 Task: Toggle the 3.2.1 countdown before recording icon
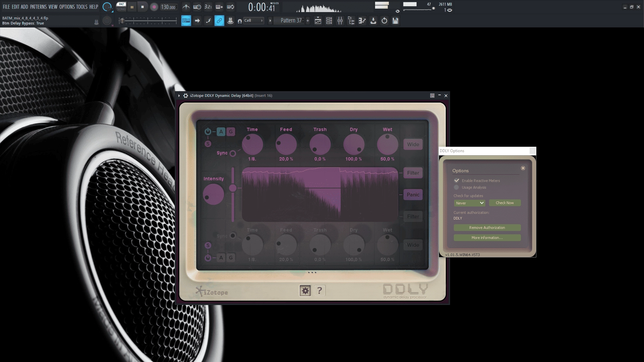208,7
